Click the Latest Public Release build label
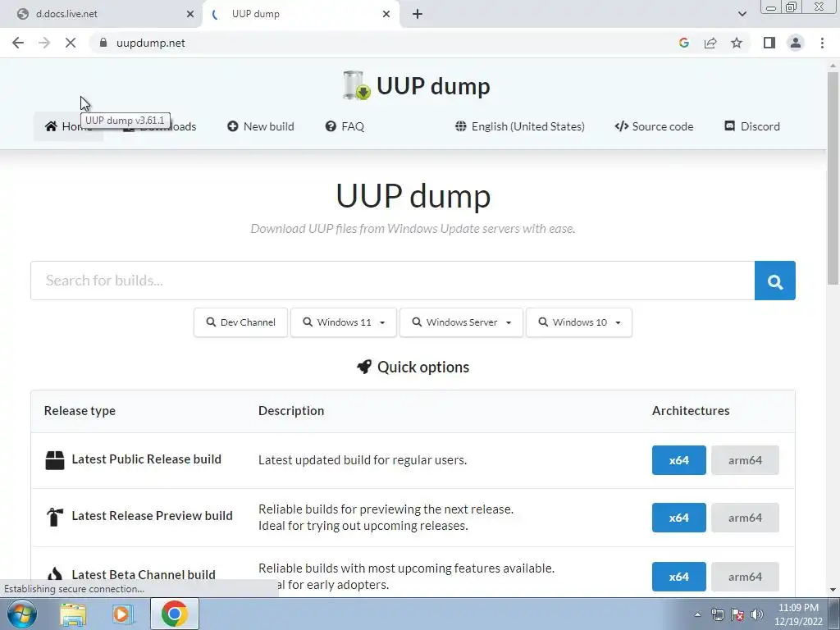Viewport: 840px width, 630px height. [146, 459]
